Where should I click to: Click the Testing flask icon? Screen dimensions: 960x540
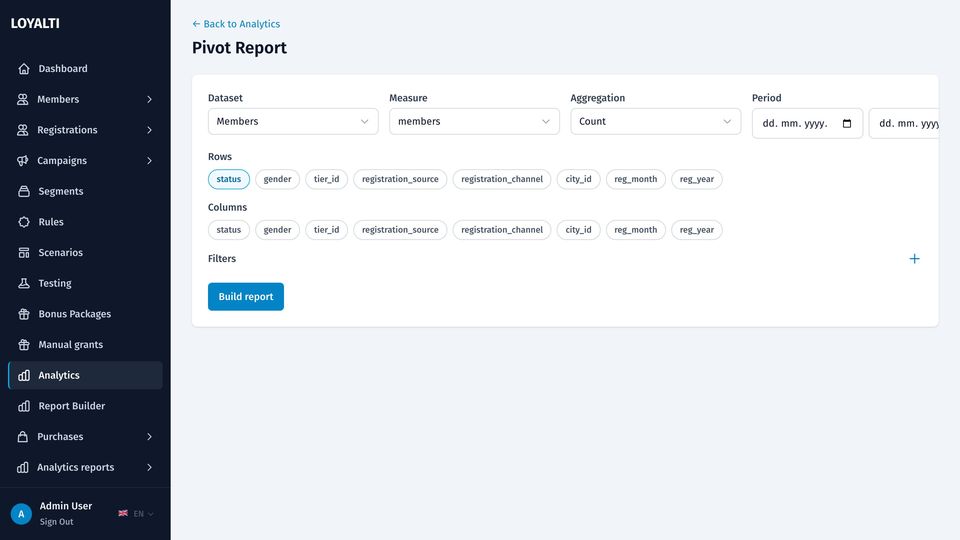(24, 283)
